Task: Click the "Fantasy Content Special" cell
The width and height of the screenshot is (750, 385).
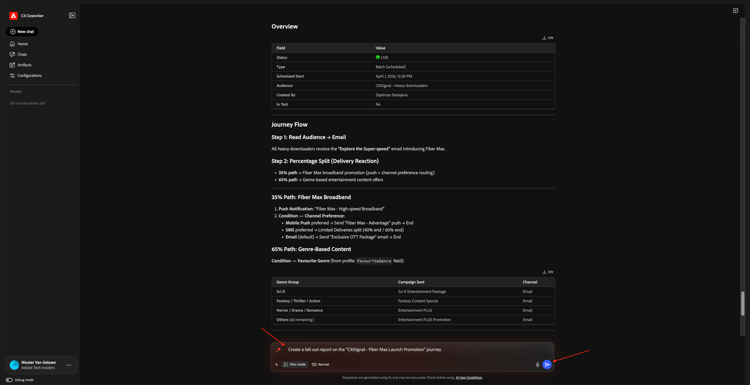Action: (x=418, y=301)
